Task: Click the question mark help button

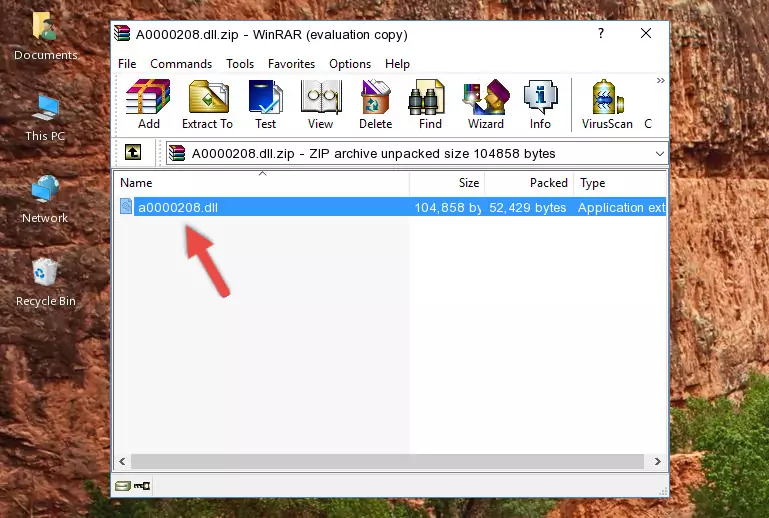Action: tap(601, 33)
